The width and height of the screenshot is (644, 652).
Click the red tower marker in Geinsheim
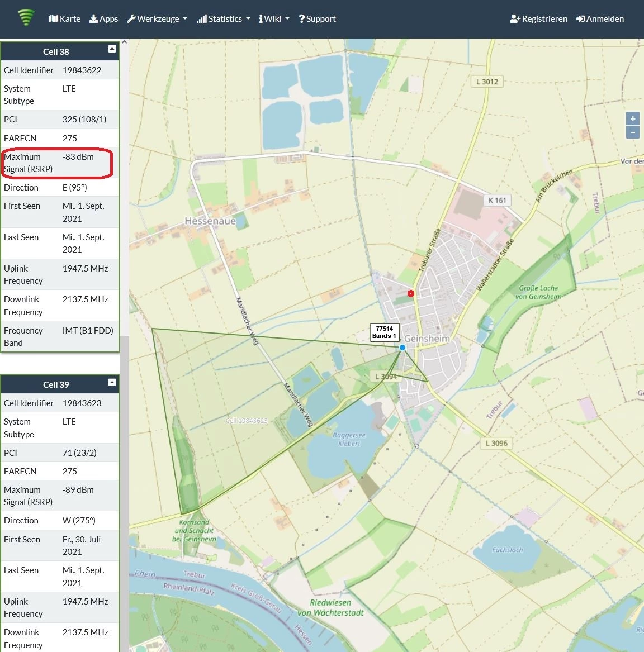coord(411,293)
